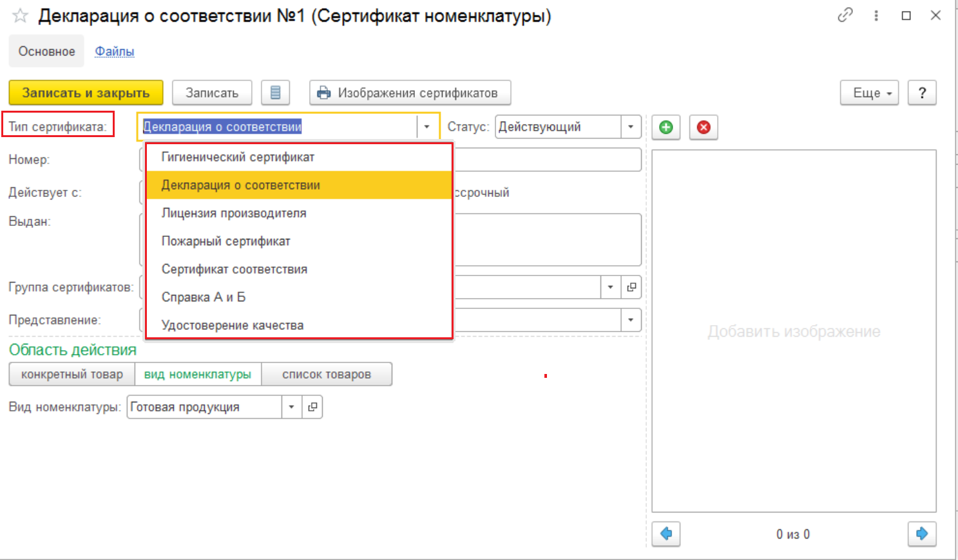Select Удостоверение качества option
958x560 pixels.
click(299, 325)
